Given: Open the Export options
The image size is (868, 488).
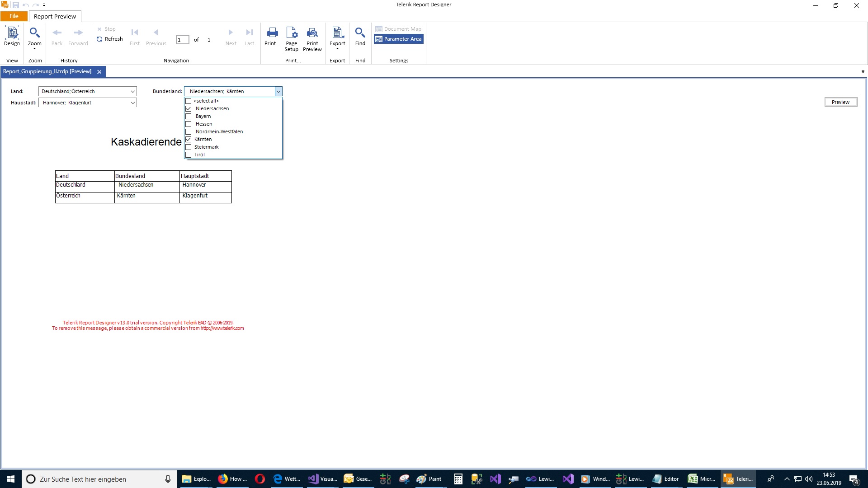Looking at the screenshot, I should pos(337,38).
